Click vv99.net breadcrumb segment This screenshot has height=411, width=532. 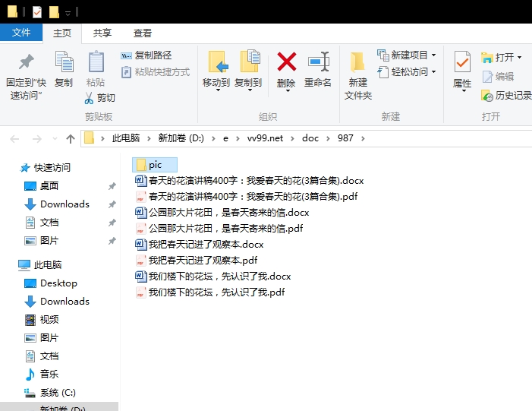point(265,138)
